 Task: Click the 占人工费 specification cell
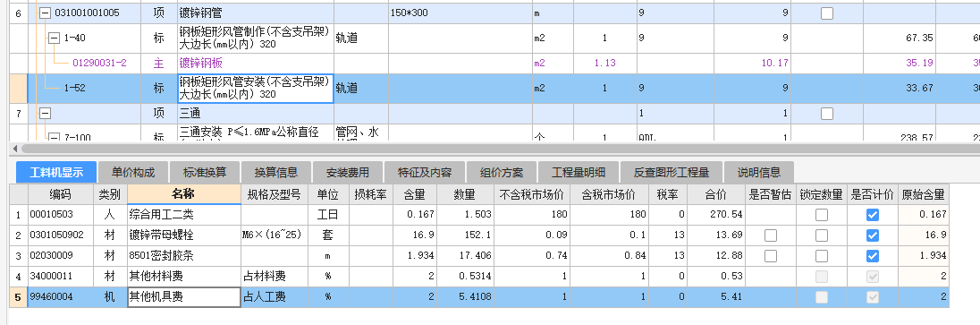(275, 297)
